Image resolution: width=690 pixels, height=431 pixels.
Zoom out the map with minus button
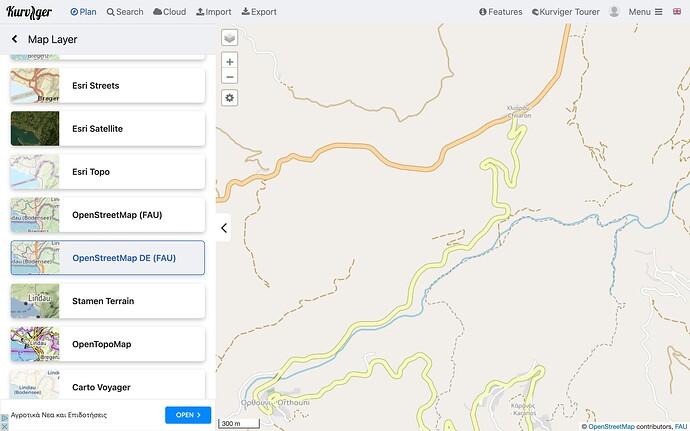point(229,77)
